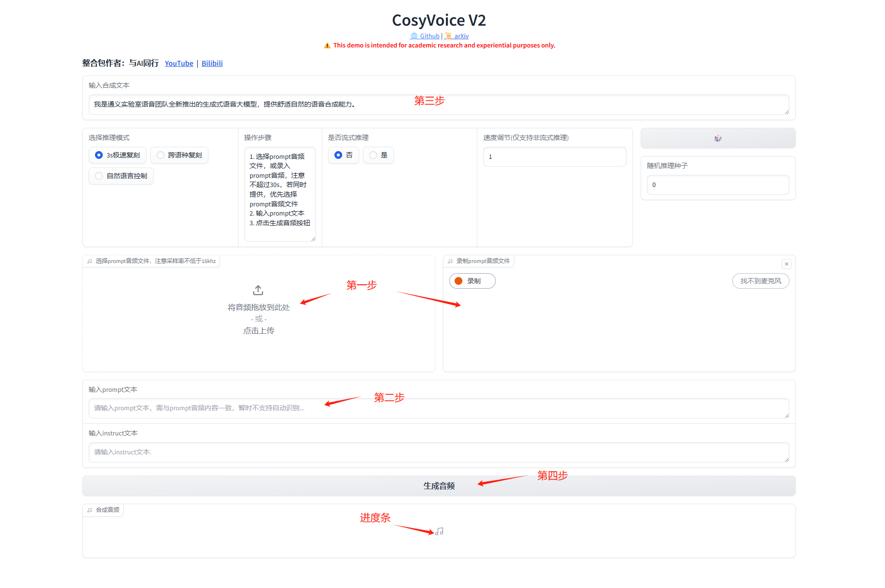Click the 输入合成文本 label
This screenshot has width=885, height=588.
coord(109,86)
